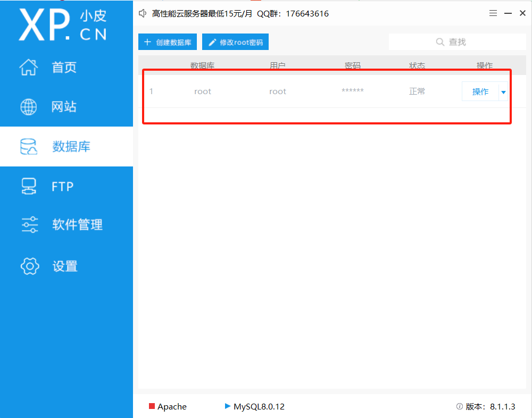This screenshot has width=532, height=418.
Task: Click the database cloud icon in sidebar
Action: tap(29, 147)
